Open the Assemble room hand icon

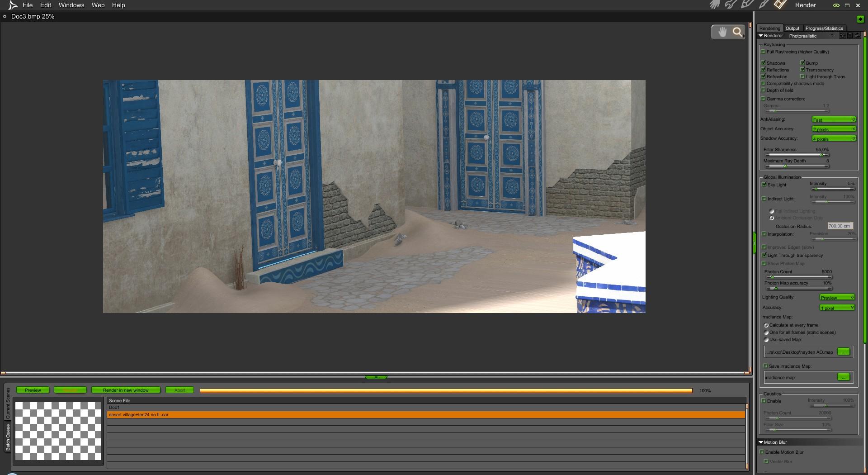(x=715, y=5)
